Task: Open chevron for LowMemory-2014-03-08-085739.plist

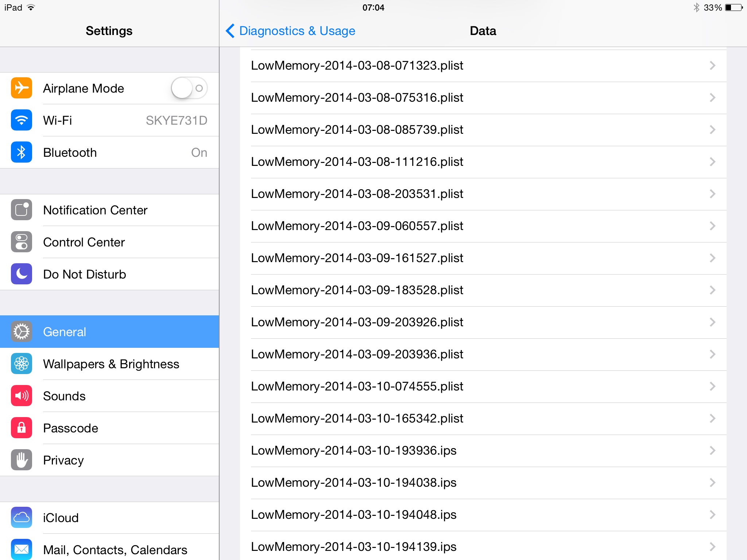Action: coord(712,130)
